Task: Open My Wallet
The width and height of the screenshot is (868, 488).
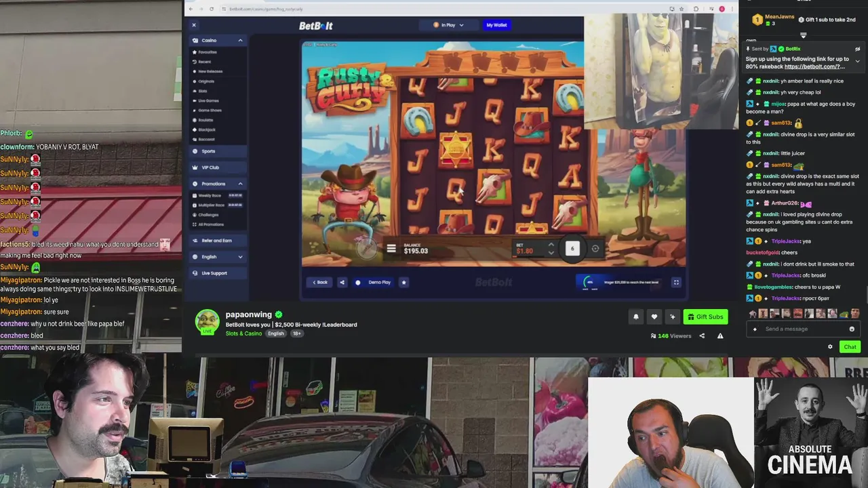Action: pyautogui.click(x=496, y=25)
